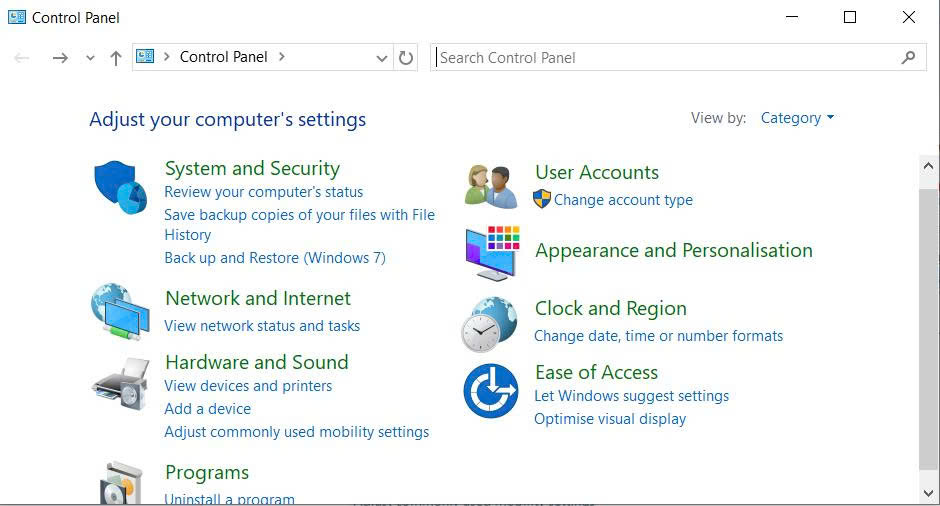Click the Control Panel icon in address bar
The height and width of the screenshot is (506, 940).
click(x=145, y=56)
